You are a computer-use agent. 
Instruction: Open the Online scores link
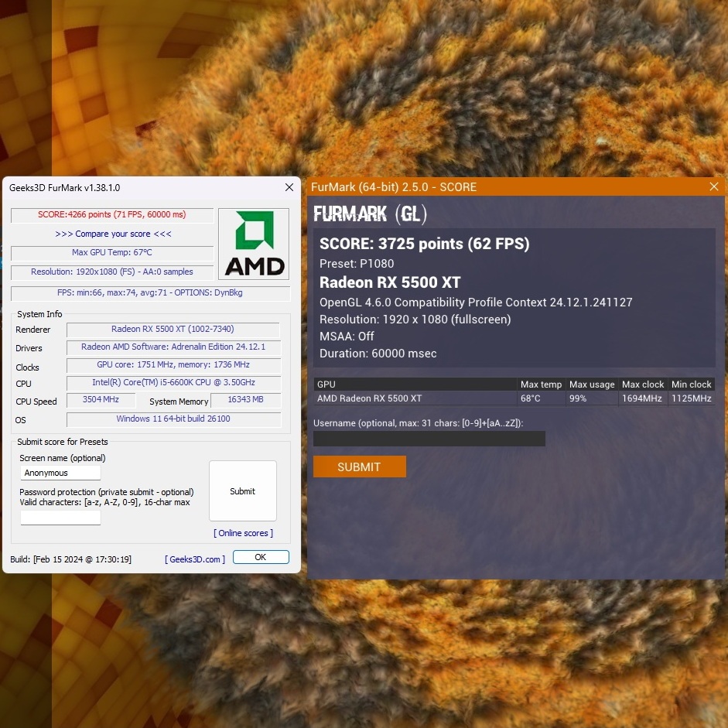pos(243,533)
